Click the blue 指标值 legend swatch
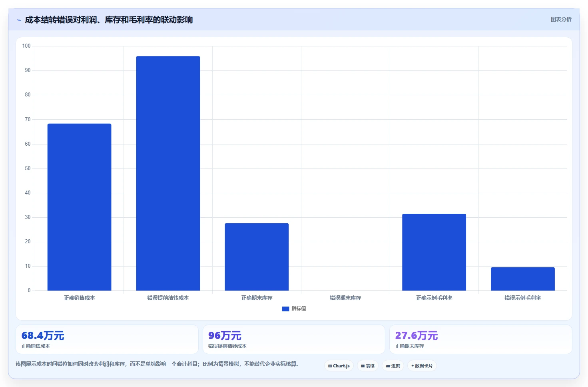This screenshot has width=588, height=387. (x=285, y=309)
